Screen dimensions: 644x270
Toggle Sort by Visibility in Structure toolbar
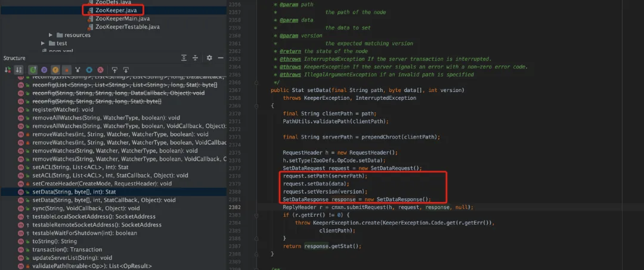tap(7, 70)
